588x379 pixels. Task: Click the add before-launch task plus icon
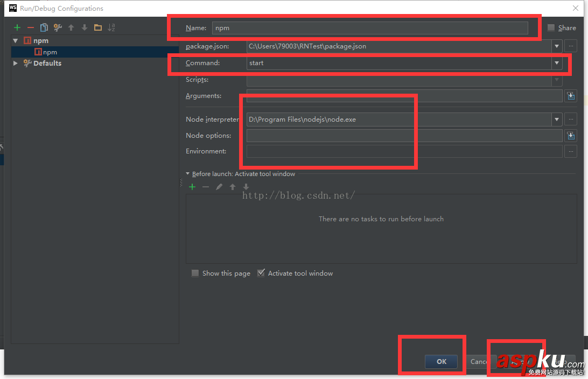pos(192,187)
